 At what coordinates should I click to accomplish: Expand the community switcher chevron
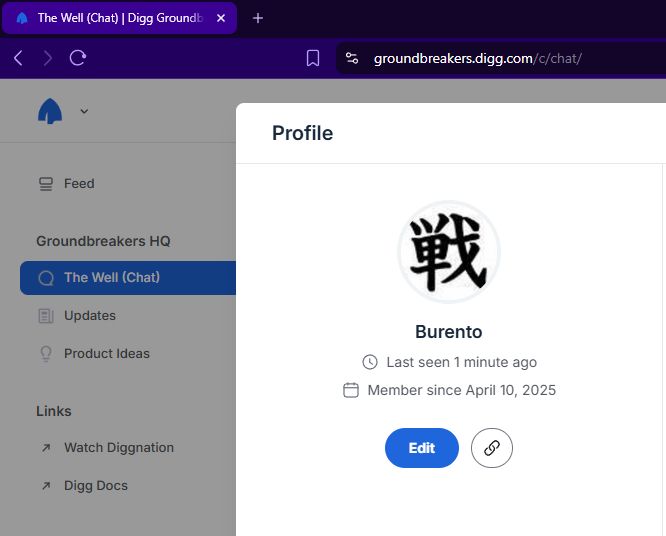84,111
